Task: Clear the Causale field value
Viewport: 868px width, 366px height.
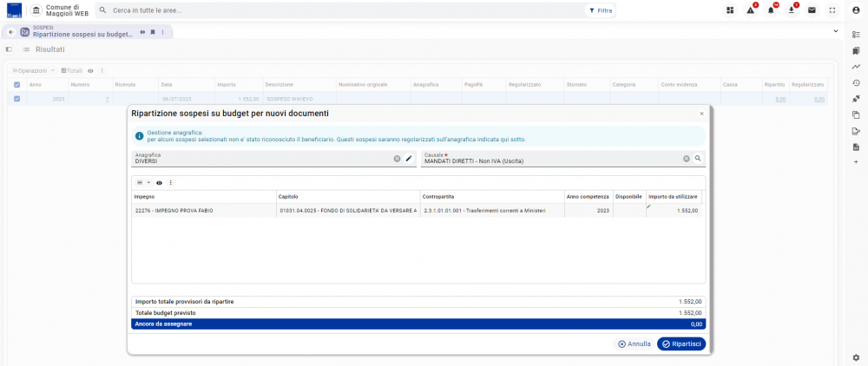Action: point(686,159)
